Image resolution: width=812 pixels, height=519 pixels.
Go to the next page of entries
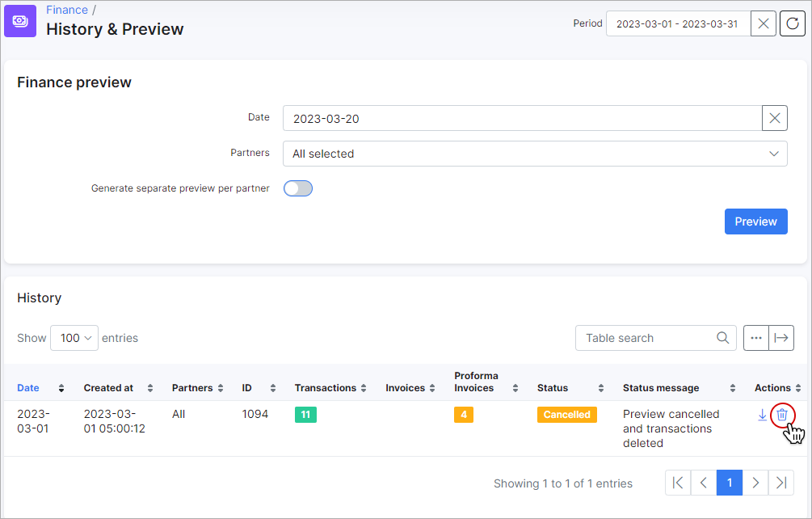click(x=755, y=483)
